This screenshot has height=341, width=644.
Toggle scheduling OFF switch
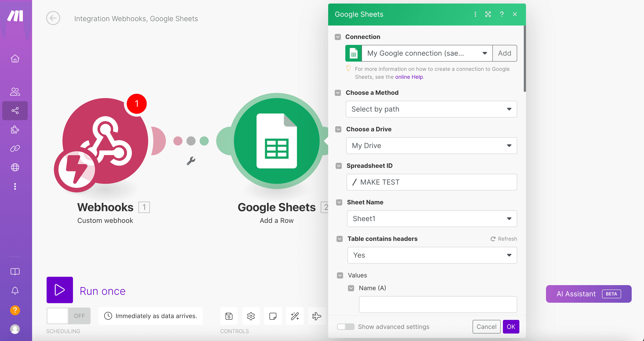[x=69, y=316]
